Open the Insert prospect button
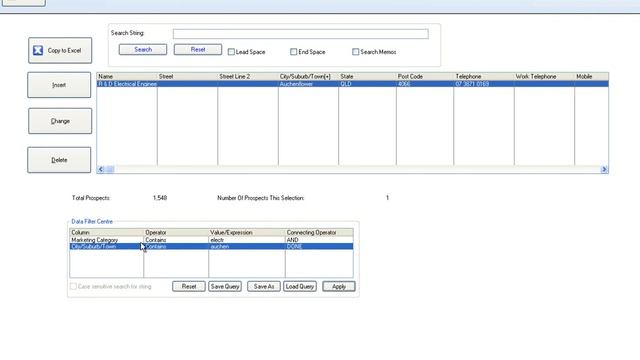 [59, 85]
